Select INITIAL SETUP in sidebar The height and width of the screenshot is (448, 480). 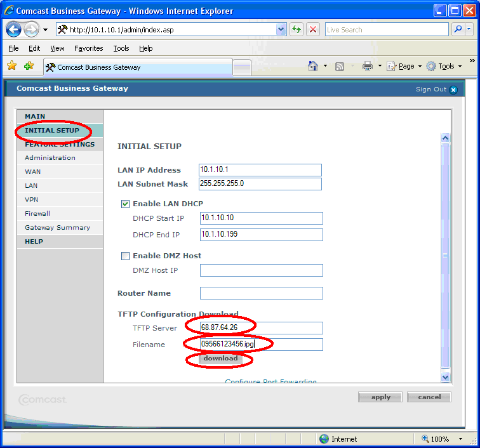(60, 130)
